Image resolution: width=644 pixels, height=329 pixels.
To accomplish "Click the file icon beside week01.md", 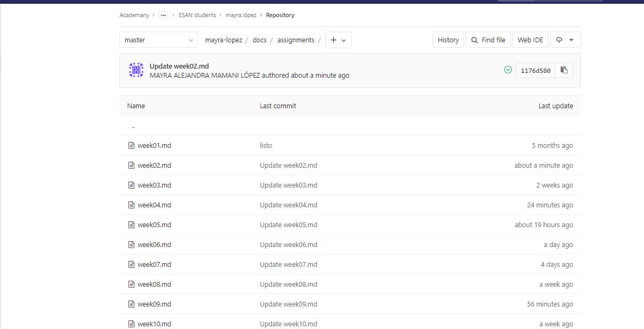I will click(x=131, y=145).
